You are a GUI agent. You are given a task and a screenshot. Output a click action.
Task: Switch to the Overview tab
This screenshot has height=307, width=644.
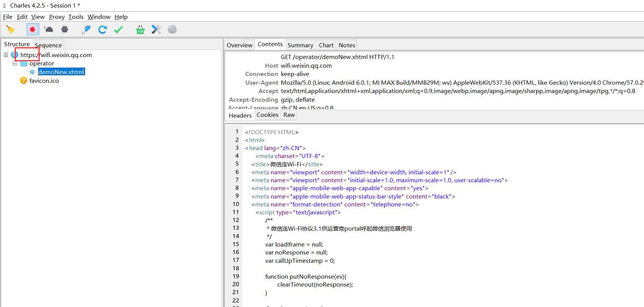point(240,45)
